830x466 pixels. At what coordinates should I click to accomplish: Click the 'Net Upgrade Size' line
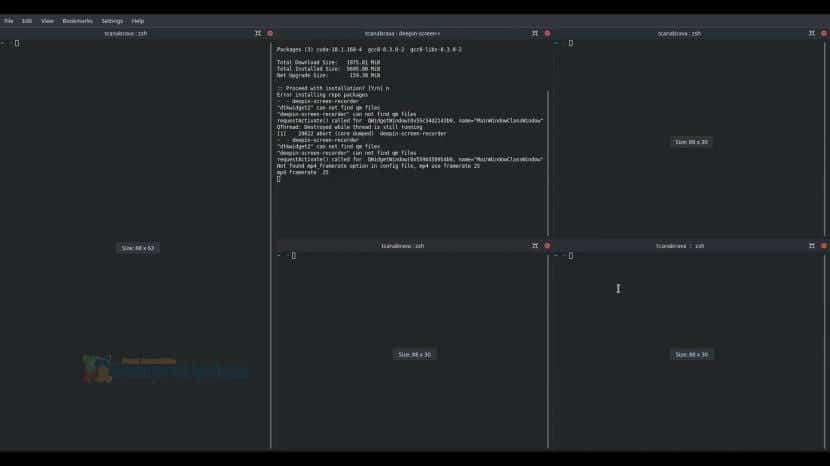coord(328,75)
